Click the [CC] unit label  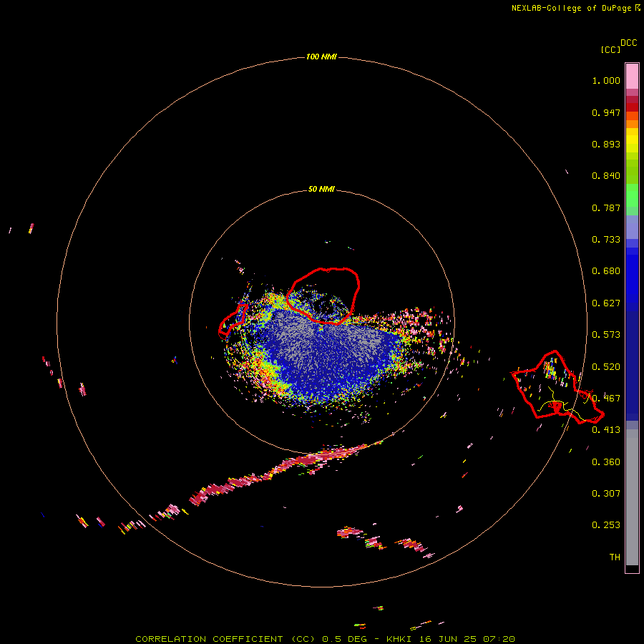tap(610, 49)
